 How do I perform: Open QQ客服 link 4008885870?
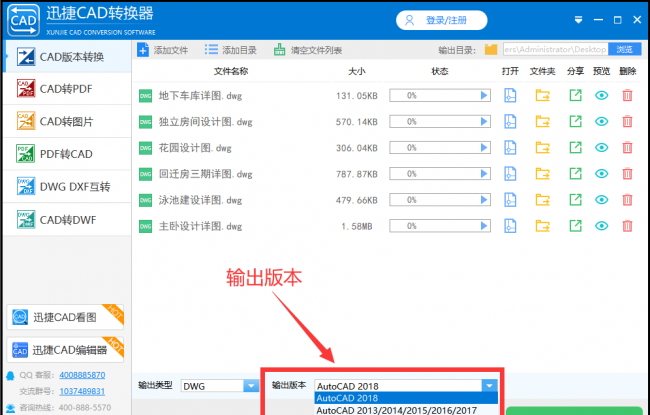[82, 375]
